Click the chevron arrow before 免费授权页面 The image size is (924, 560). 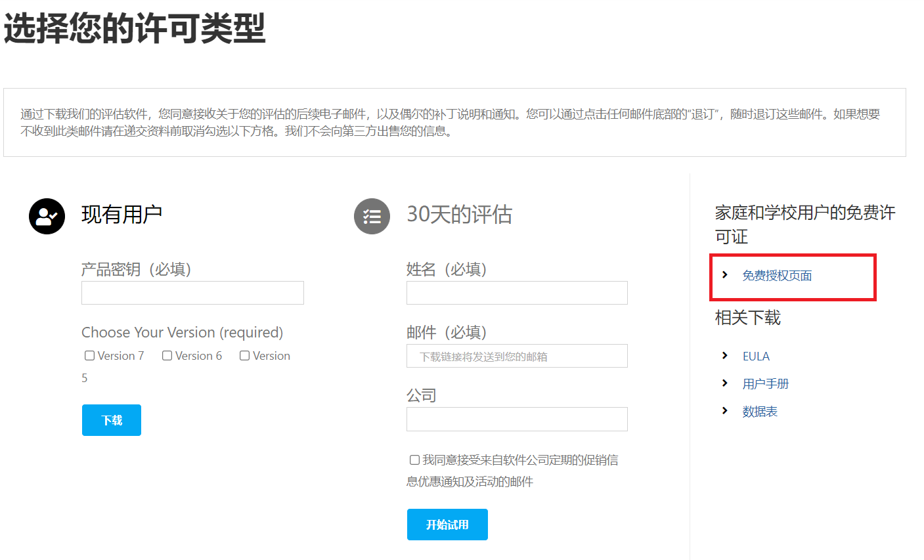coord(725,274)
